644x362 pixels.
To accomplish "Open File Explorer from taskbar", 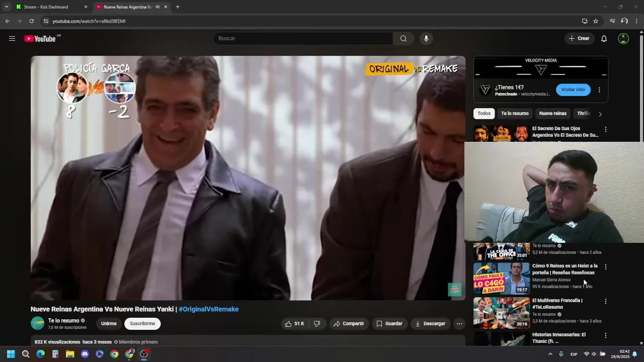I will 70,354.
